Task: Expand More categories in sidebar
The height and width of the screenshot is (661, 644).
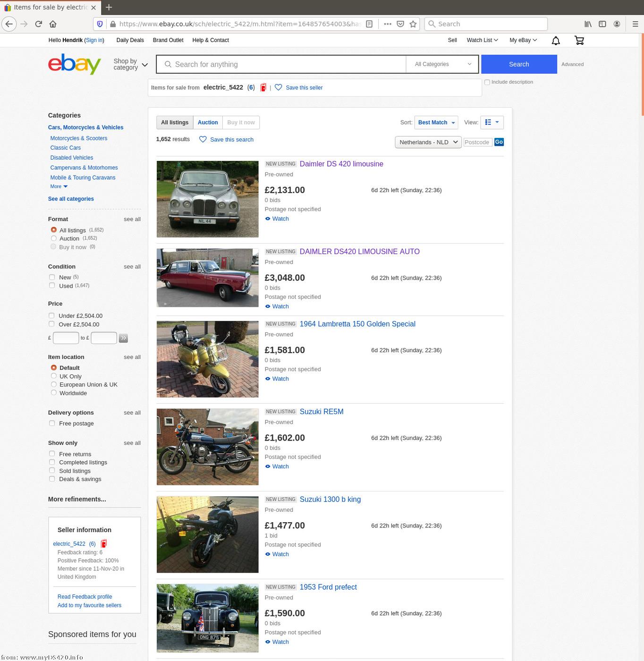Action: [59, 186]
